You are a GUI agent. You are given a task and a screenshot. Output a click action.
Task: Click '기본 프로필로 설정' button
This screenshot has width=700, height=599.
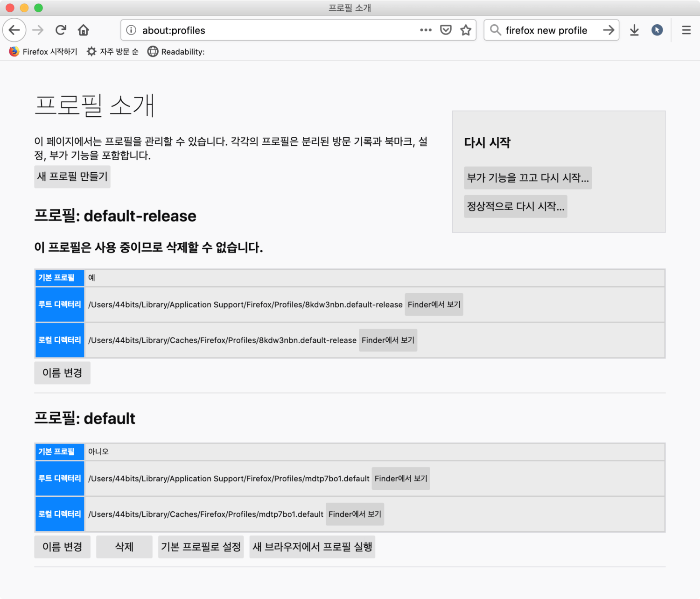[x=201, y=547]
